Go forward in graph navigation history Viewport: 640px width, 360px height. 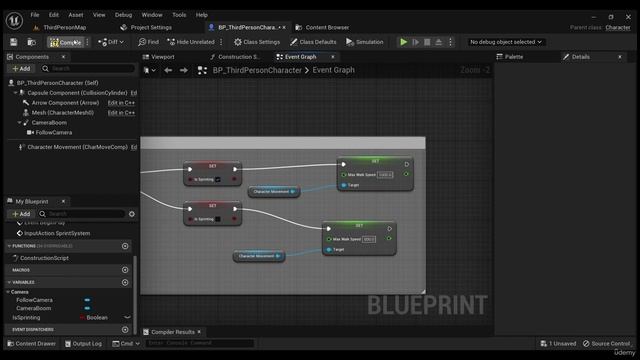click(x=184, y=70)
